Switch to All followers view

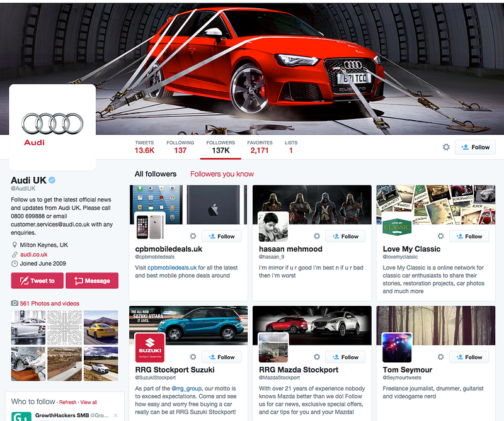(x=156, y=174)
